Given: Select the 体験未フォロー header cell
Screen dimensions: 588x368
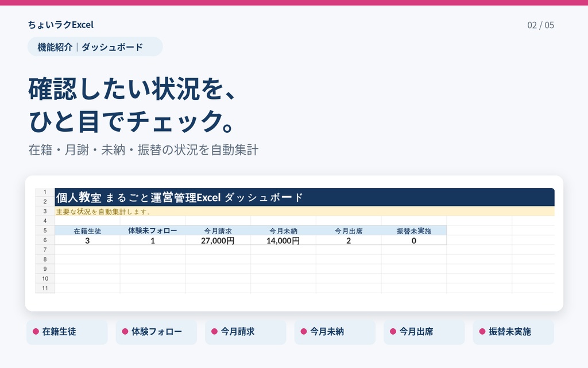Looking at the screenshot, I should tap(153, 231).
